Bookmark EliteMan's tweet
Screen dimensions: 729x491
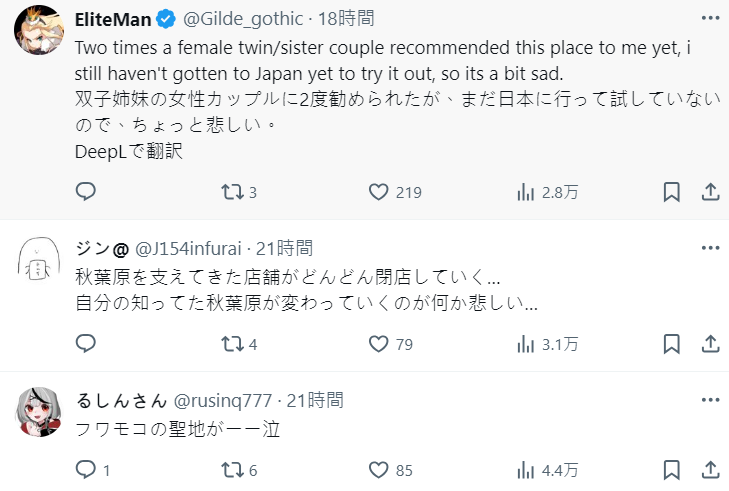click(x=672, y=192)
